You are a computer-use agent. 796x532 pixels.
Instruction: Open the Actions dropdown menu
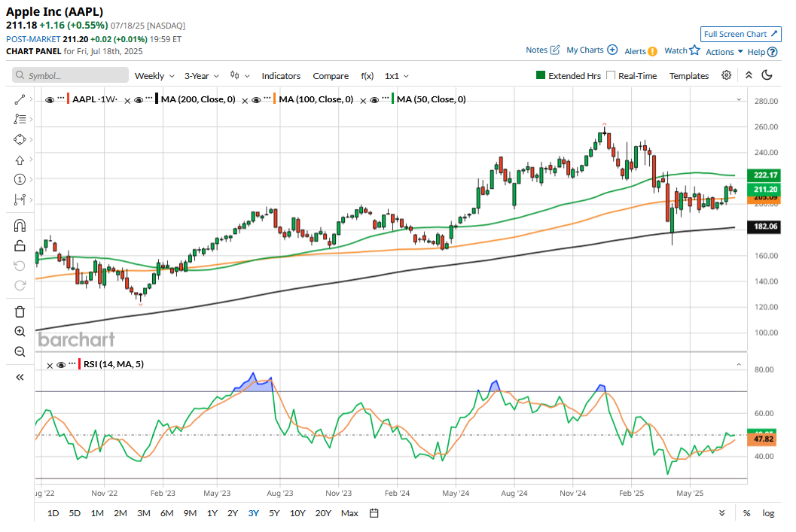point(724,52)
